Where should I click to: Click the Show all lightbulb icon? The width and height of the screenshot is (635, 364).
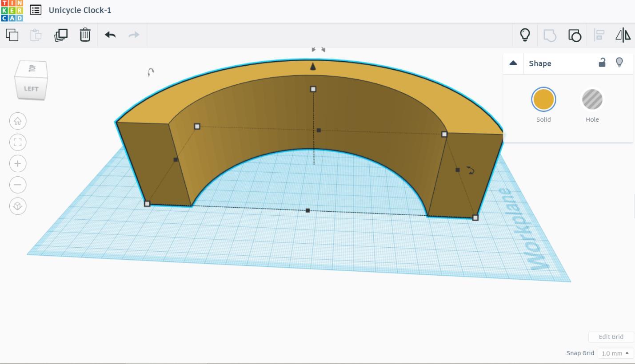[525, 35]
